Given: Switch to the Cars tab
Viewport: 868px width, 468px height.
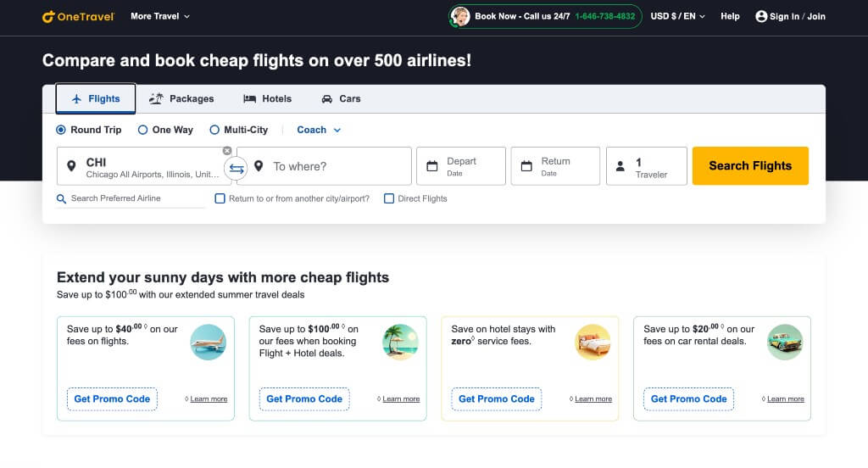Looking at the screenshot, I should pyautogui.click(x=341, y=98).
